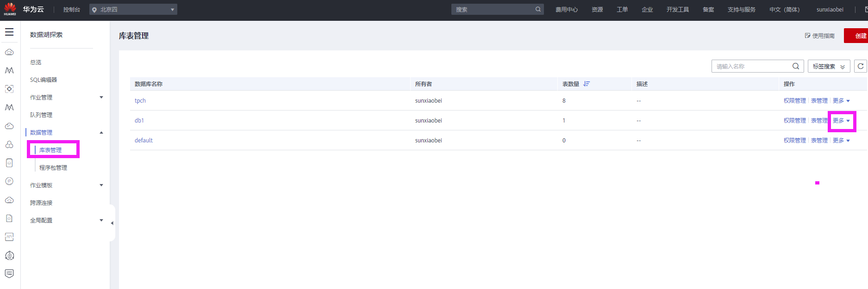Click the search magnifier in top bar

point(538,9)
